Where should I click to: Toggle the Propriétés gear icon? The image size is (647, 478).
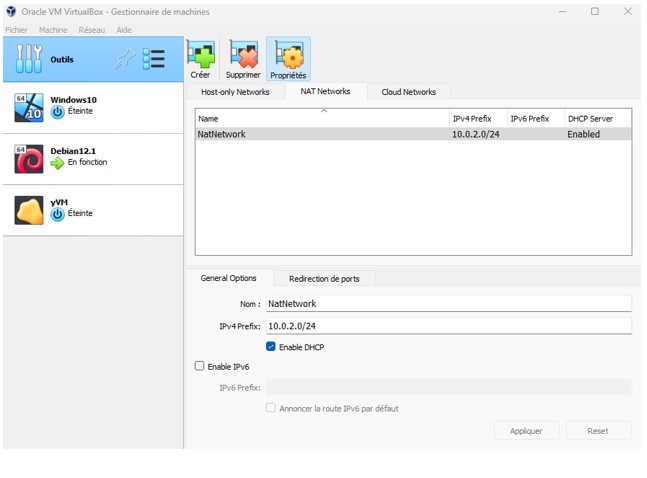click(x=288, y=55)
